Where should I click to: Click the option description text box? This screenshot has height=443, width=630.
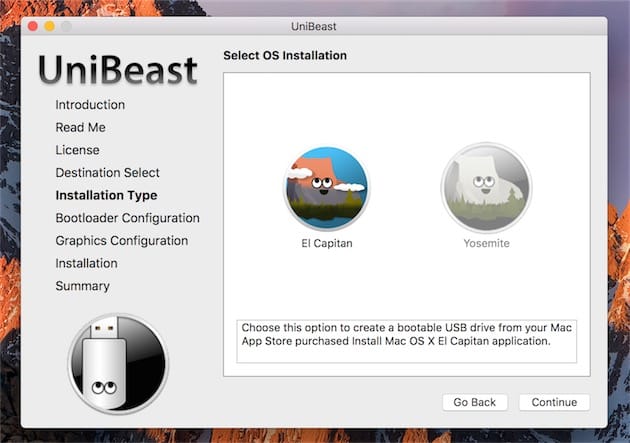(407, 341)
